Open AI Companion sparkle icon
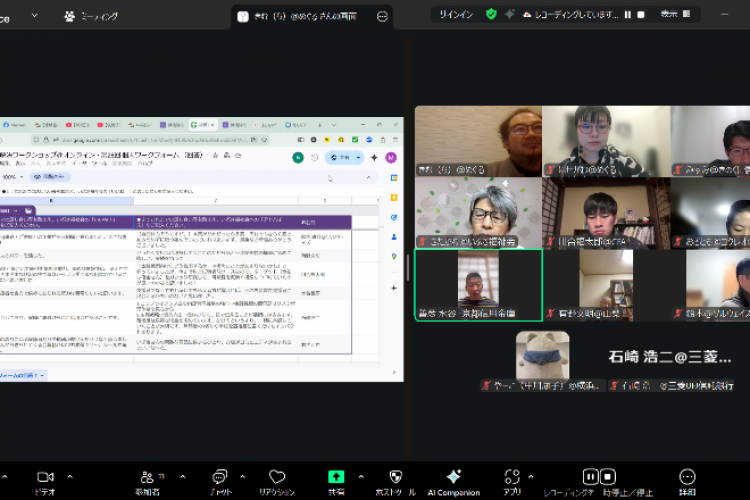750x500 pixels. click(454, 477)
